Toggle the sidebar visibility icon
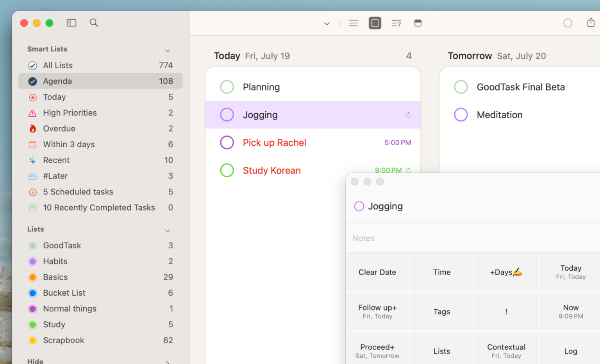This screenshot has height=364, width=600. [71, 23]
